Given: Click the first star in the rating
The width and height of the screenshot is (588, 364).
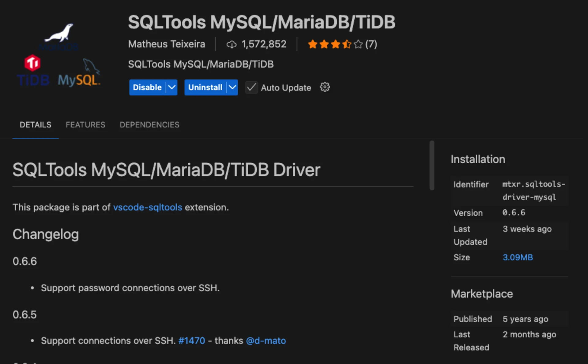Looking at the screenshot, I should pos(312,44).
